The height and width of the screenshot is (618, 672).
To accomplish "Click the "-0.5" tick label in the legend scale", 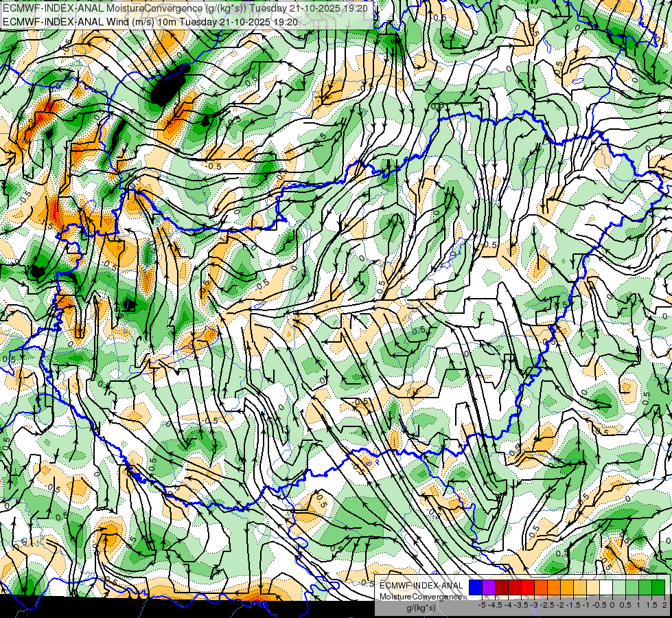I will click(x=599, y=605).
